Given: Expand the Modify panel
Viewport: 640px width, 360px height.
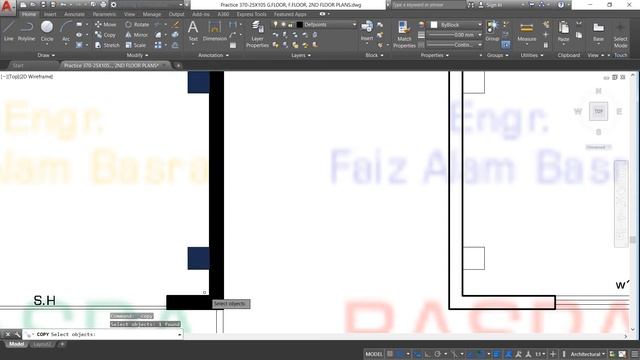Looking at the screenshot, I should [x=137, y=55].
